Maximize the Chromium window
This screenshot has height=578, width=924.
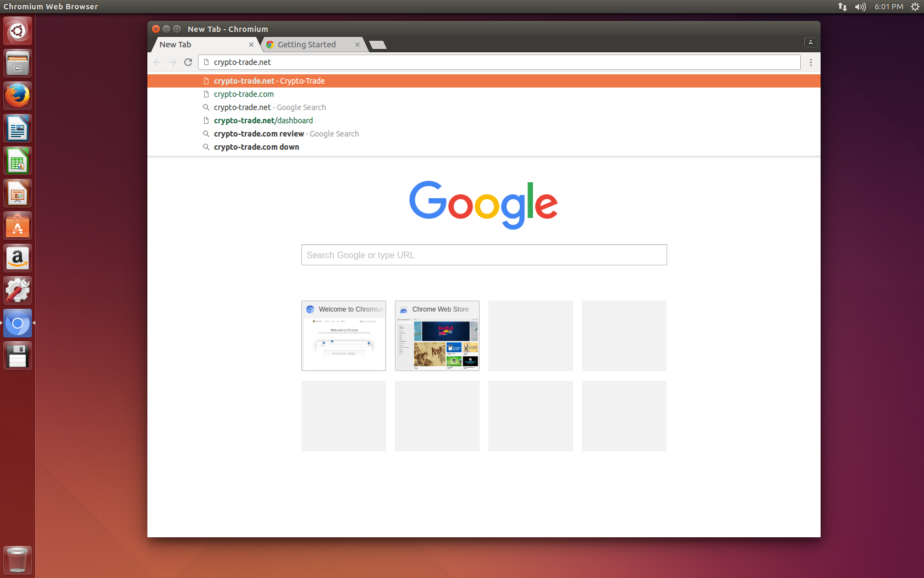[x=177, y=29]
